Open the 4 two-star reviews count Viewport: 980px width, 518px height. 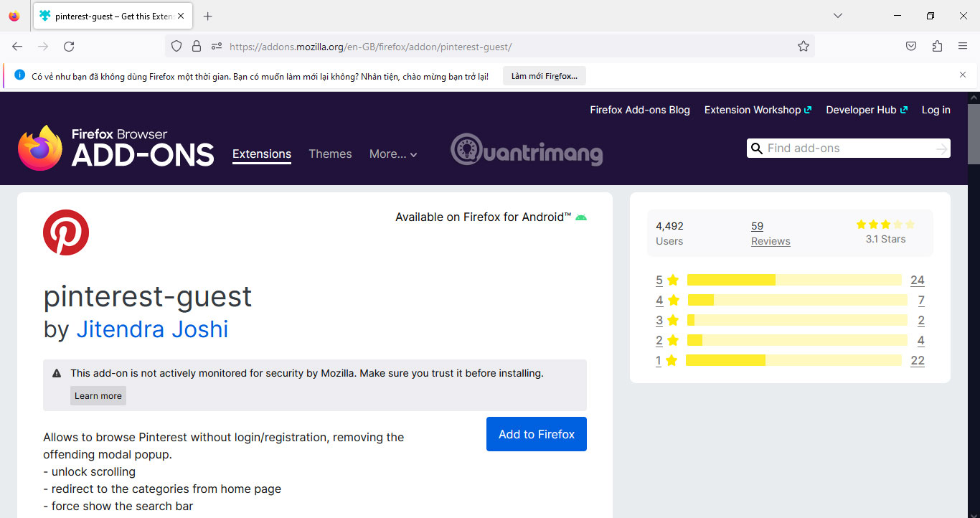(x=921, y=340)
